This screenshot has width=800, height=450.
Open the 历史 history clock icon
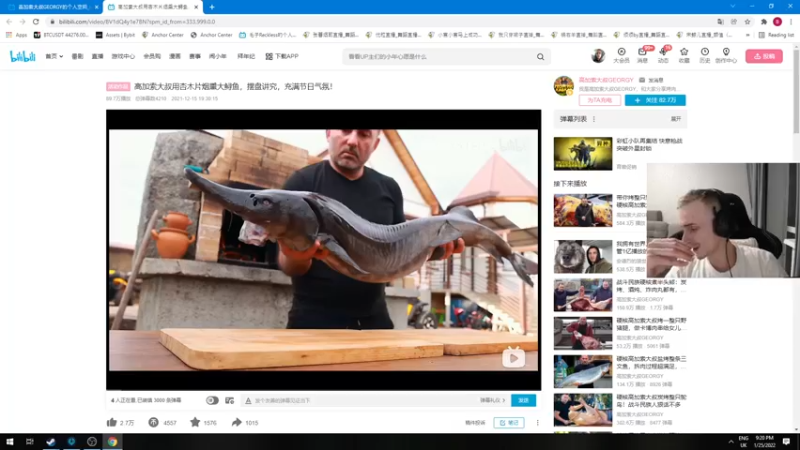pyautogui.click(x=705, y=55)
